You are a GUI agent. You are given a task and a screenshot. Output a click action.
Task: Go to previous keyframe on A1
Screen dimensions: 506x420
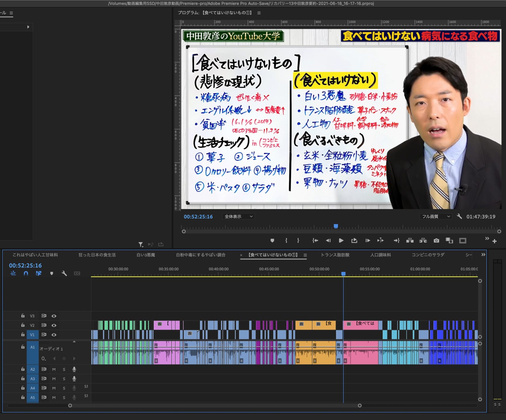54,358
